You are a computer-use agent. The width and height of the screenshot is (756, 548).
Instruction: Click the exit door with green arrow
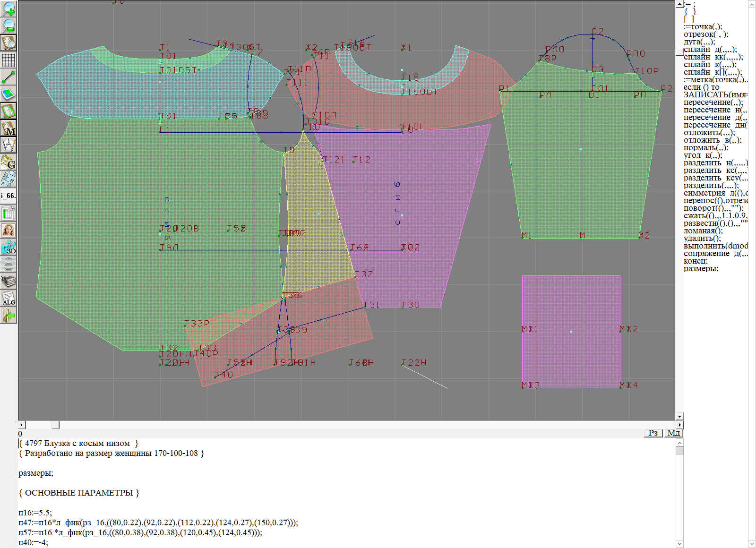[9, 315]
